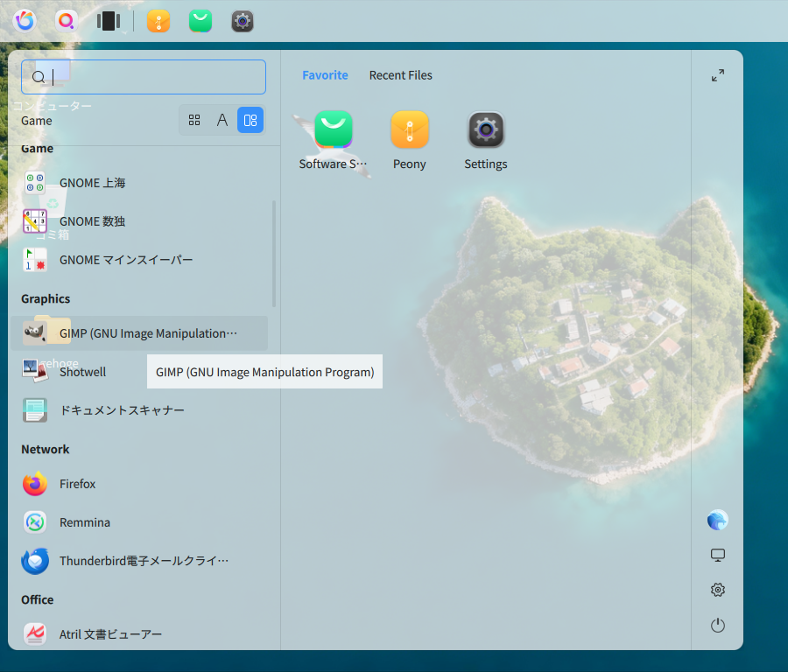The width and height of the screenshot is (788, 672).
Task: Open GIMP from the Graphics list
Action: click(x=139, y=333)
